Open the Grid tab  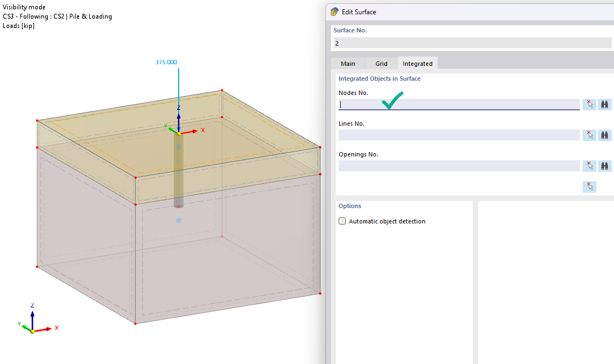click(381, 63)
